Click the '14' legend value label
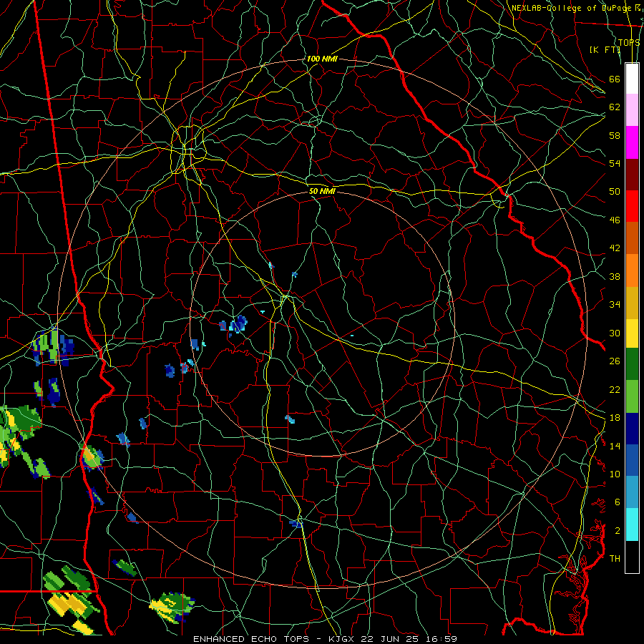The width and height of the screenshot is (644, 644). (x=615, y=446)
